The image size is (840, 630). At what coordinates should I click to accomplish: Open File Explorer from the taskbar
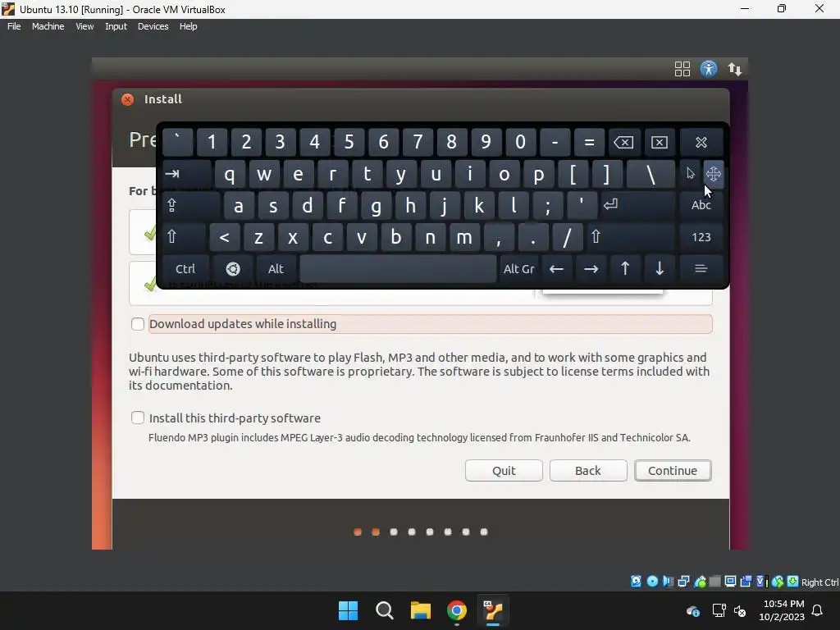click(x=421, y=610)
